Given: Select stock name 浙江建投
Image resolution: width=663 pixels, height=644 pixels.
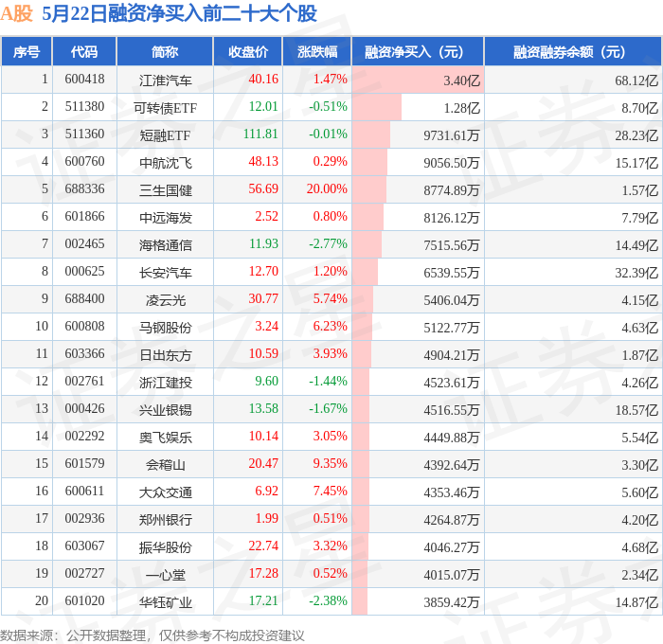Looking at the screenshot, I should (x=166, y=383).
